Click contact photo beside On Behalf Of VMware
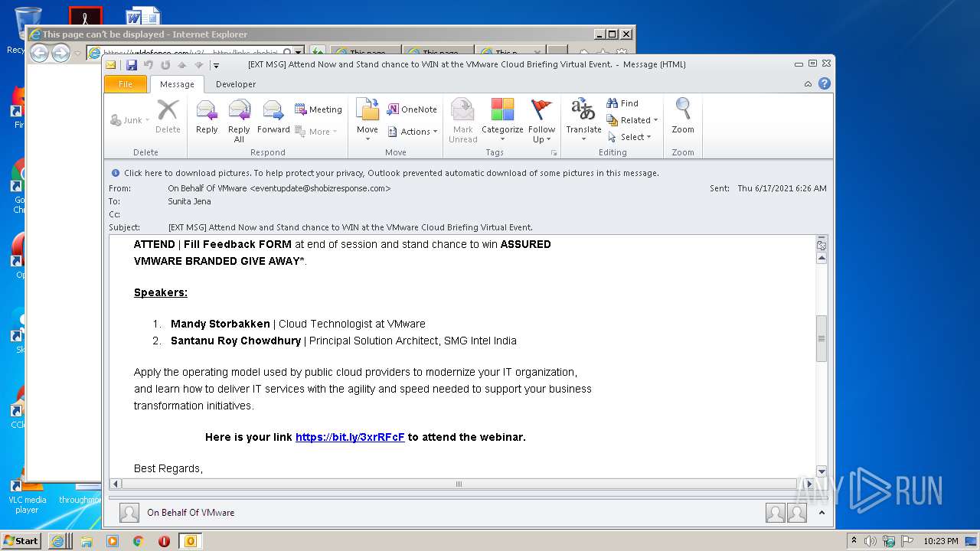980x551 pixels. tap(129, 513)
